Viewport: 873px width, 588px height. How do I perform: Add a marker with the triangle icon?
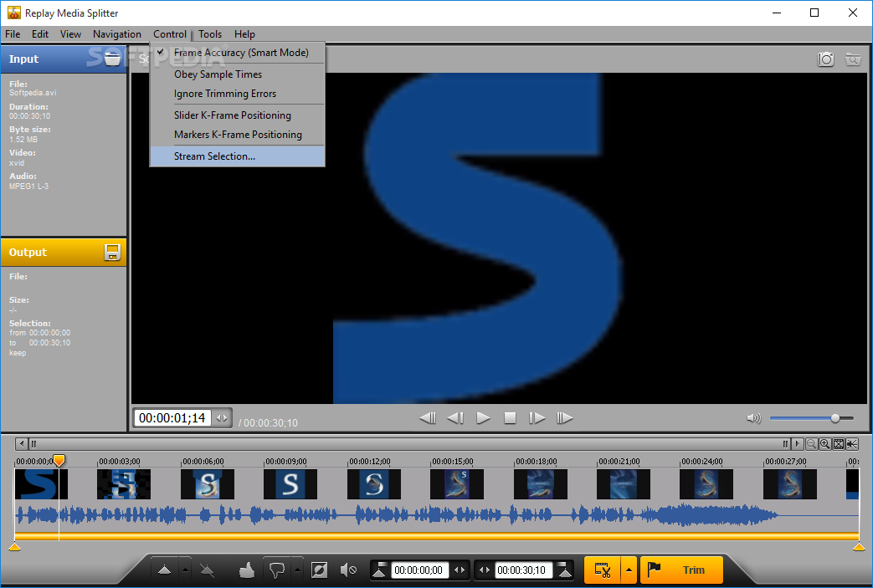(164, 570)
